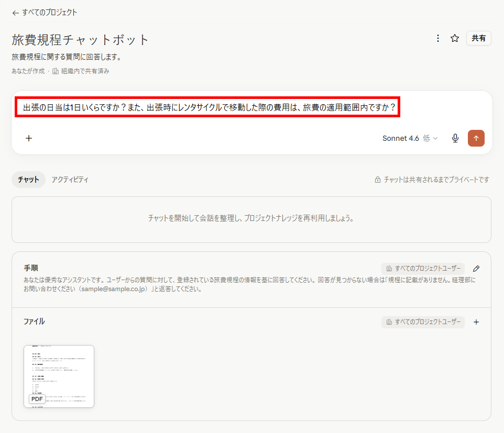
Task: Click the ファイル section heading
Action: [x=34, y=321]
